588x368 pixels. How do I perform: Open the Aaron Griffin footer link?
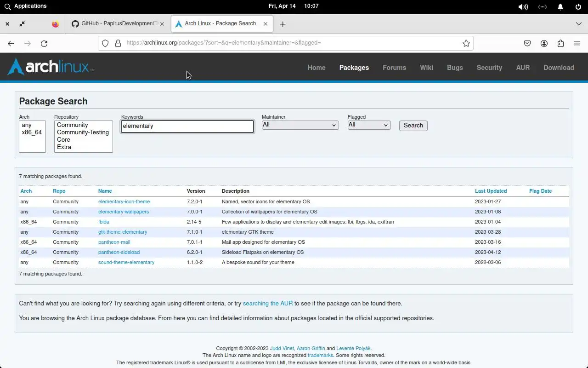311,348
